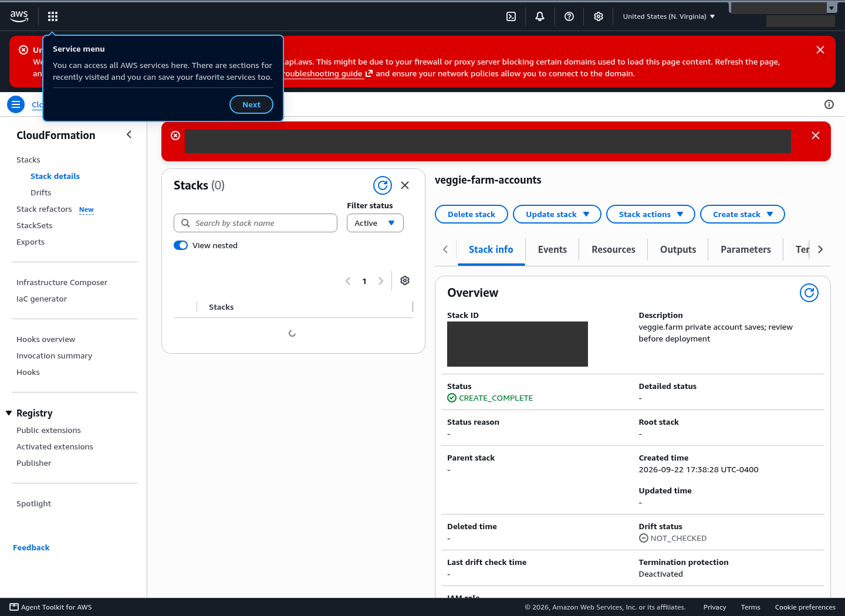Open Agent Toolkit for AWS
This screenshot has height=616, width=845.
coord(50,607)
